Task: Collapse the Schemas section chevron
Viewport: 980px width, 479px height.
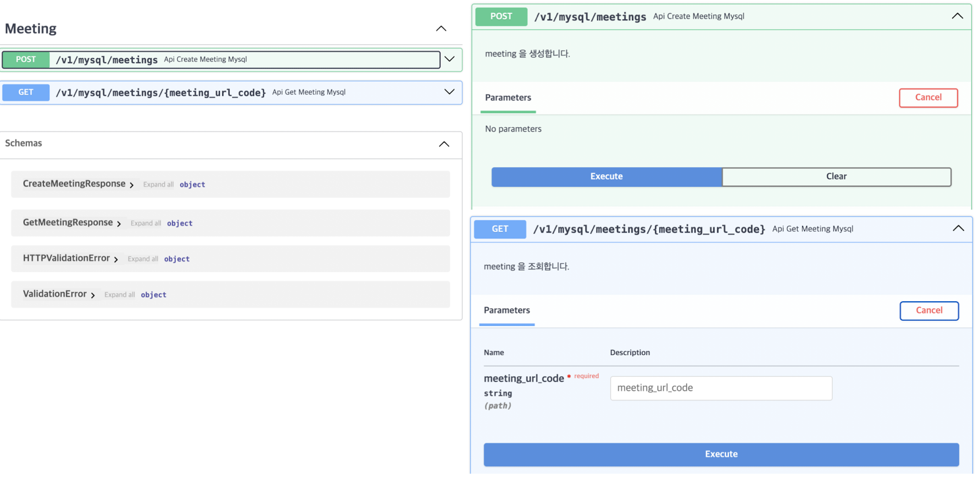Action: coord(444,144)
